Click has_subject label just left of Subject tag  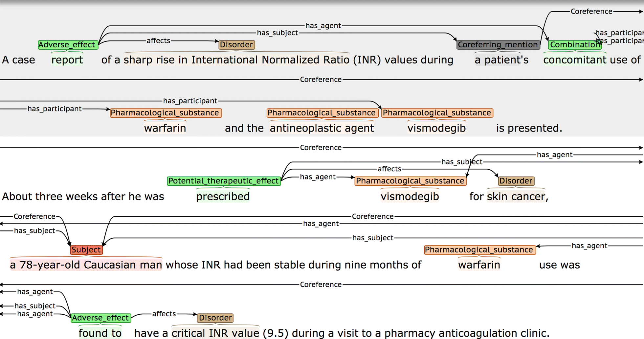tap(34, 231)
